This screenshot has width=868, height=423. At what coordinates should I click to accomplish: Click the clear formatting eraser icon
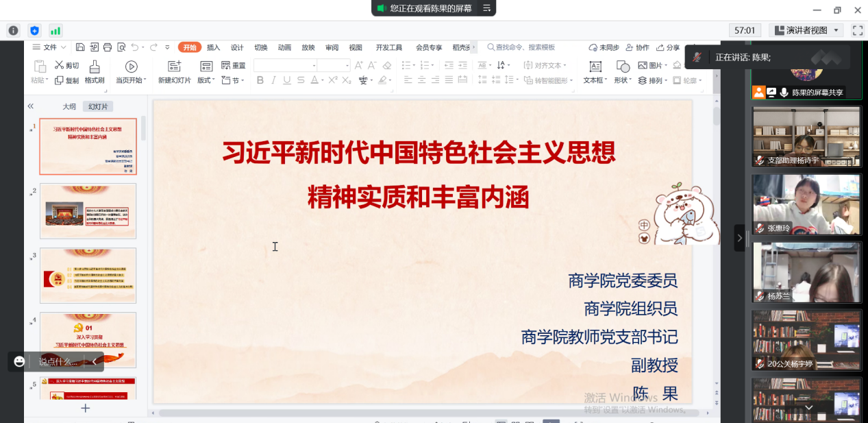(387, 66)
